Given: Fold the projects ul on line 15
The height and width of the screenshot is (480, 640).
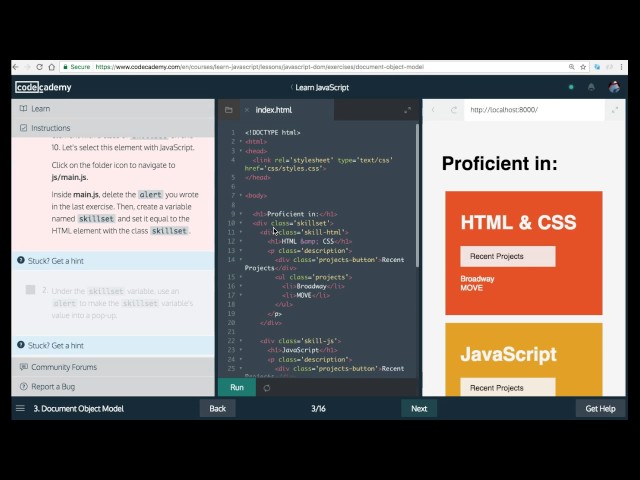Looking at the screenshot, I should tap(240, 277).
